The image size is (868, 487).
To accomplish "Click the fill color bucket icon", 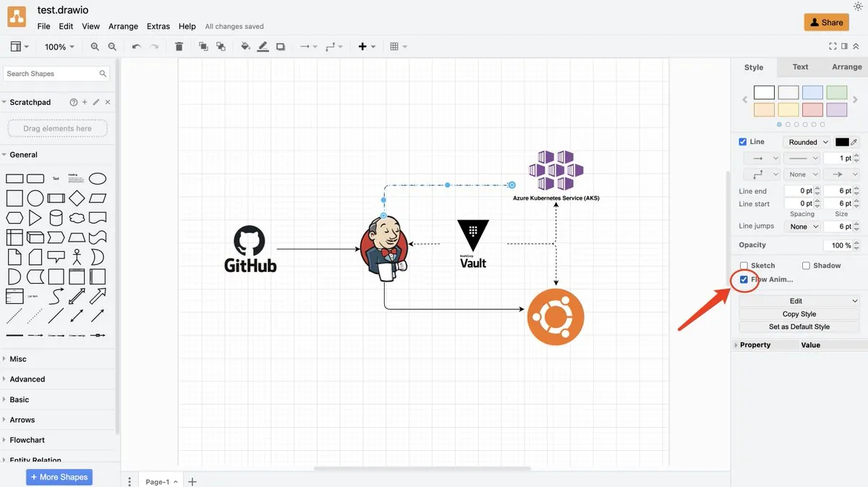I will (x=245, y=46).
